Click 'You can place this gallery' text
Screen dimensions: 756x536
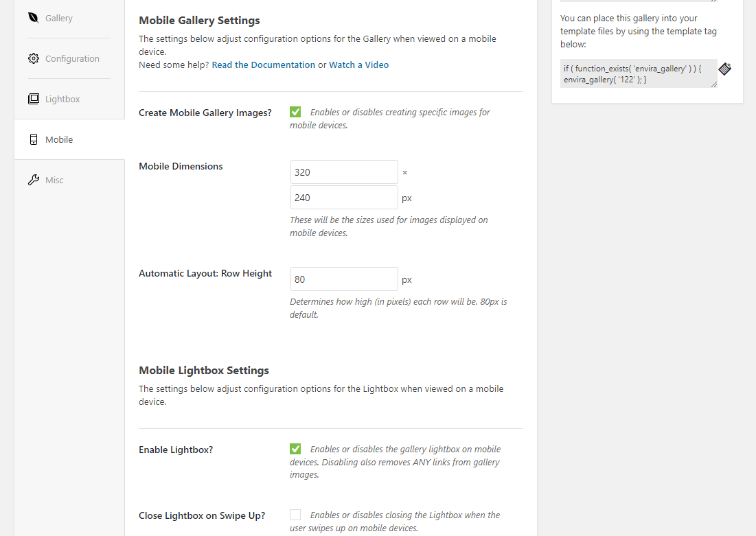(x=639, y=31)
